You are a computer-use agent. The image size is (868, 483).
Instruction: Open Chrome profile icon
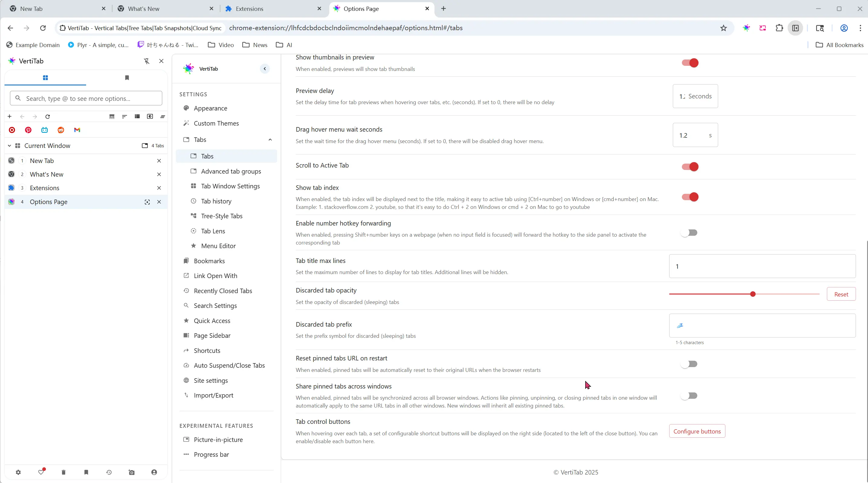pos(844,28)
